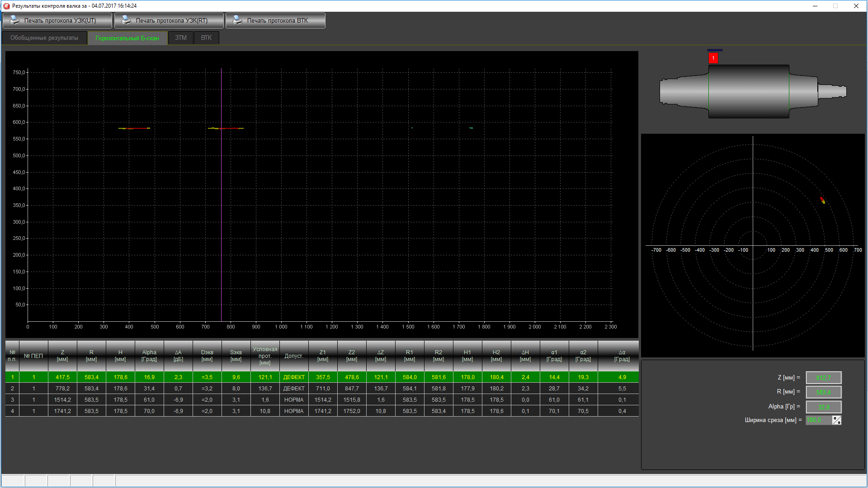
Task: Click the ΔZ [мм] column header
Action: (x=381, y=356)
